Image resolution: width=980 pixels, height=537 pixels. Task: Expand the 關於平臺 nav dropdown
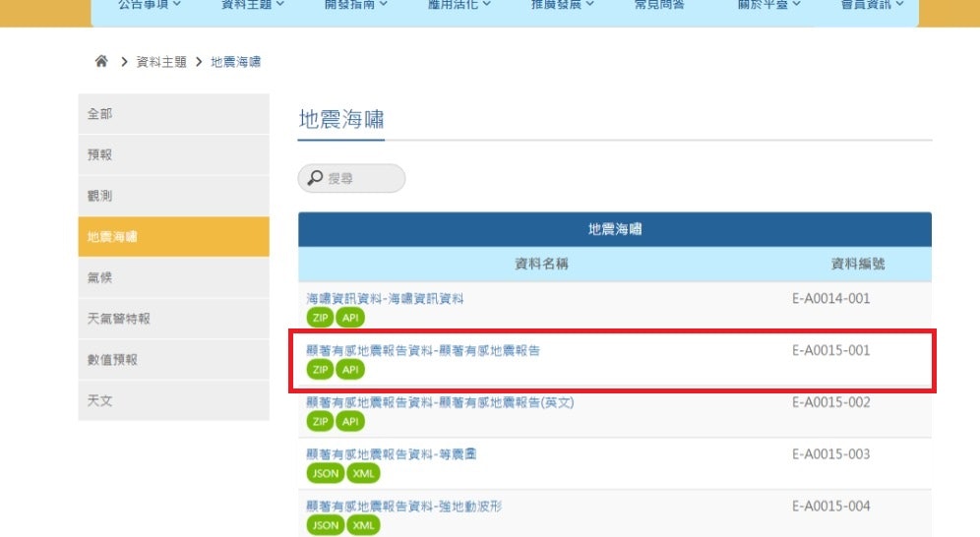tap(768, 4)
